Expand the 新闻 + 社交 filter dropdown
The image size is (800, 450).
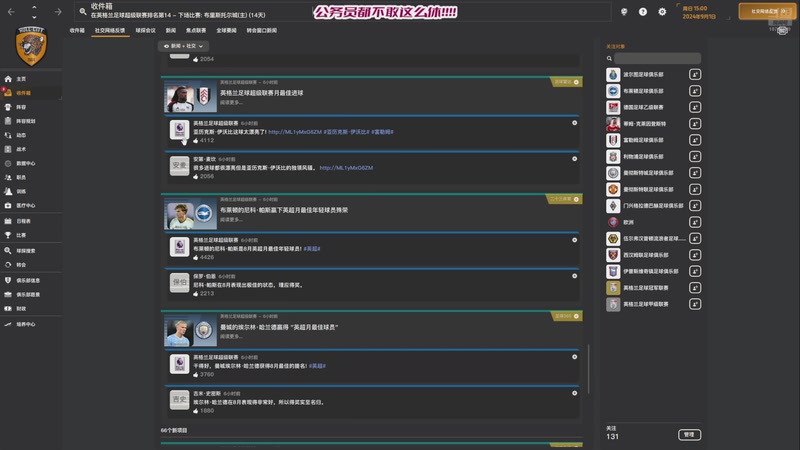click(183, 46)
